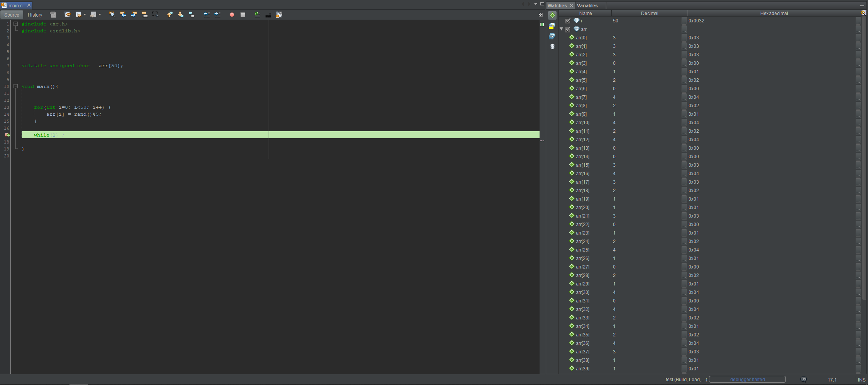Collapse the arr array tree node
This screenshot has height=385, width=868.
click(x=562, y=29)
